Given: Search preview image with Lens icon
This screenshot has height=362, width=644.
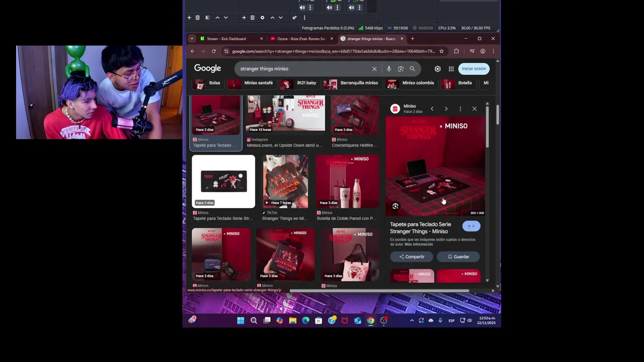Looking at the screenshot, I should (x=395, y=206).
